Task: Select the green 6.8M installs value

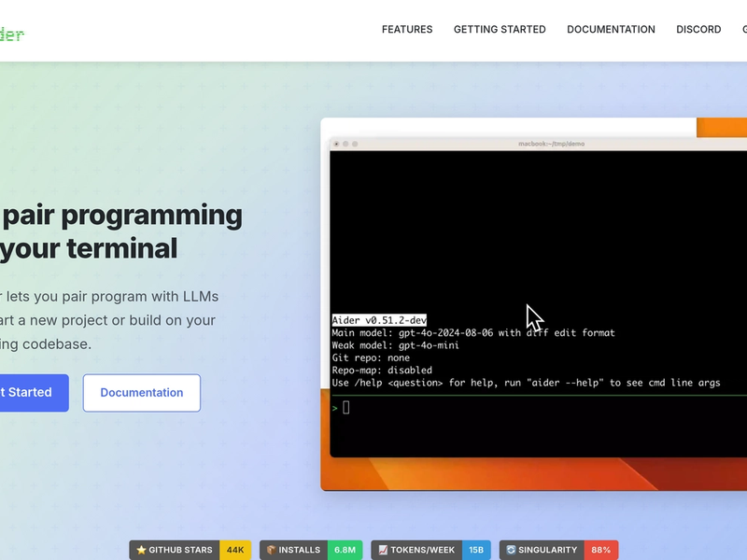Action: tap(345, 550)
